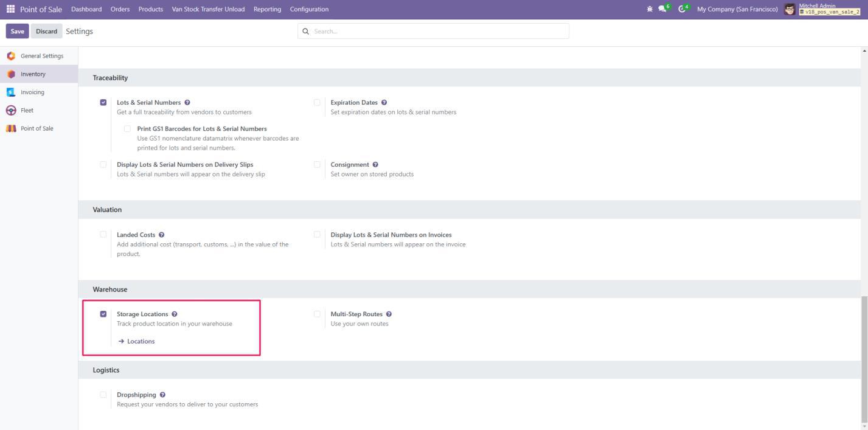Disable the Storage Locations checkbox

[x=103, y=314]
